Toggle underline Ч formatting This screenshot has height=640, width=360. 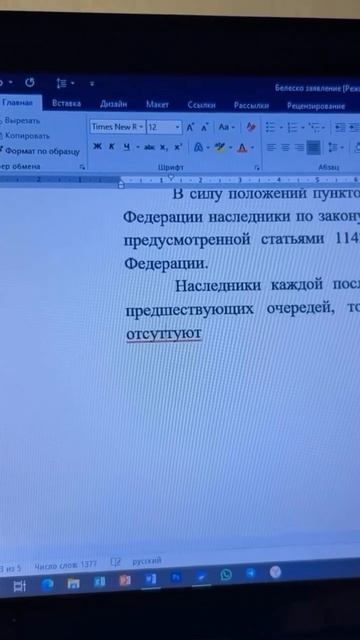click(x=126, y=147)
